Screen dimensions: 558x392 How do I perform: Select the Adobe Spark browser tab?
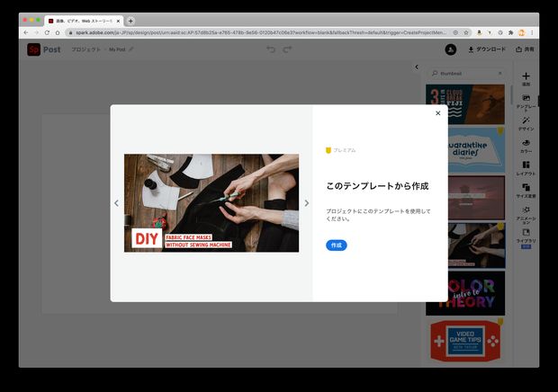pos(84,21)
